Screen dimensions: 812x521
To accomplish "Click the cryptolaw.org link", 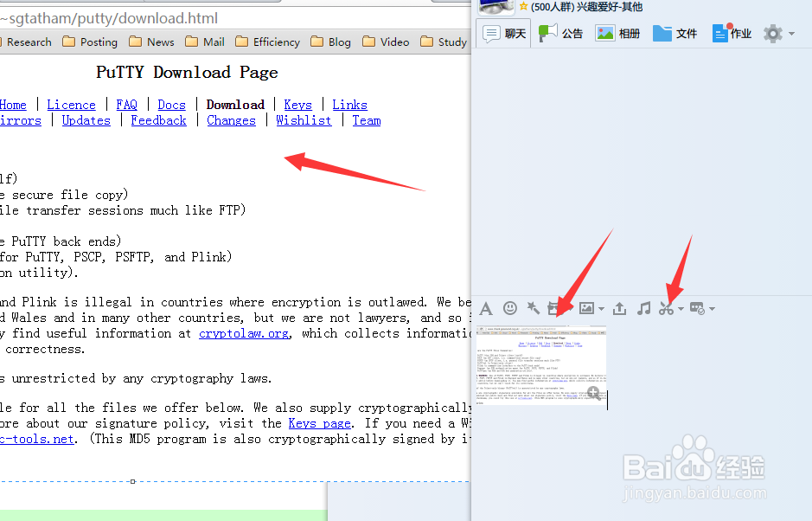I will (x=244, y=333).
